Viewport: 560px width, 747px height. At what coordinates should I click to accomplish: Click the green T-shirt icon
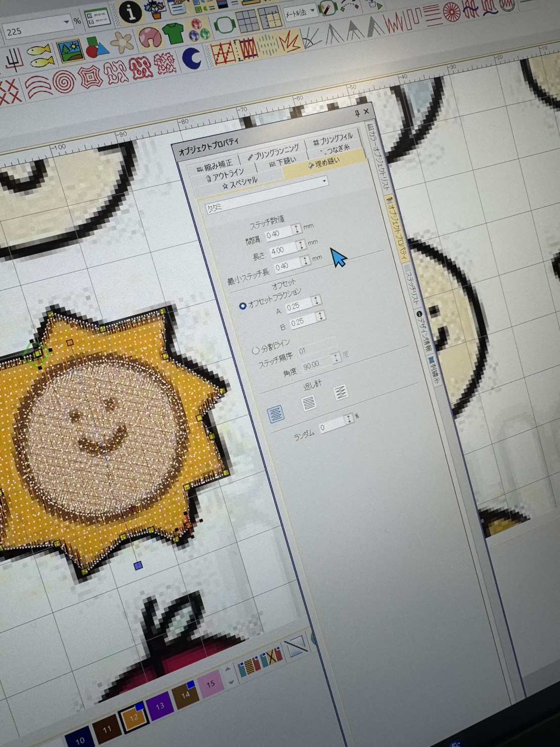[x=173, y=33]
